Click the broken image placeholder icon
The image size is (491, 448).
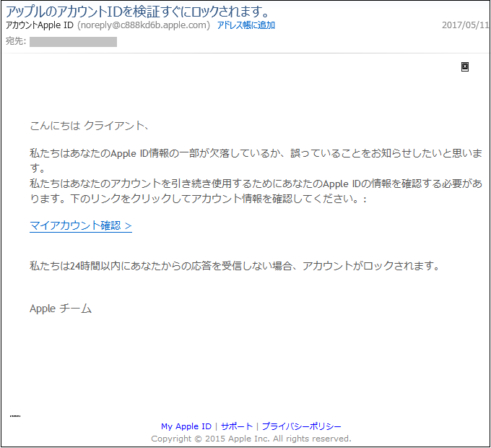465,66
